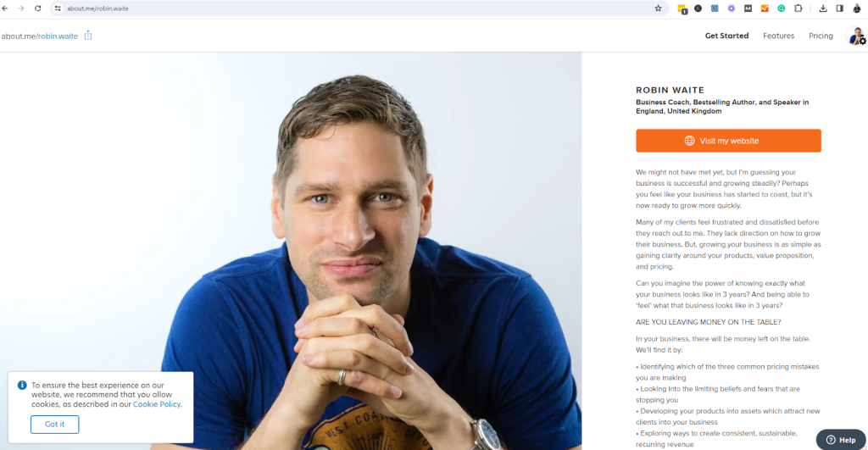This screenshot has height=450, width=868.
Task: Open the Help chat widget
Action: tap(840, 440)
